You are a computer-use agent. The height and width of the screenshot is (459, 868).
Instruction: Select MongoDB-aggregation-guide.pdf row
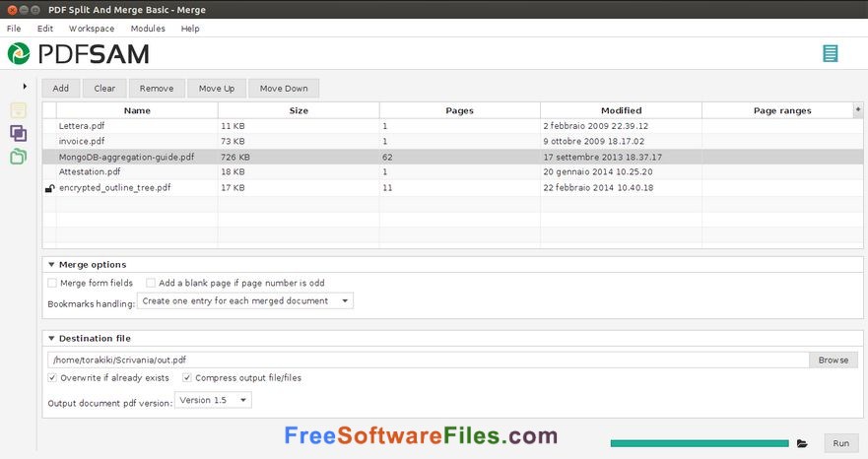click(453, 157)
